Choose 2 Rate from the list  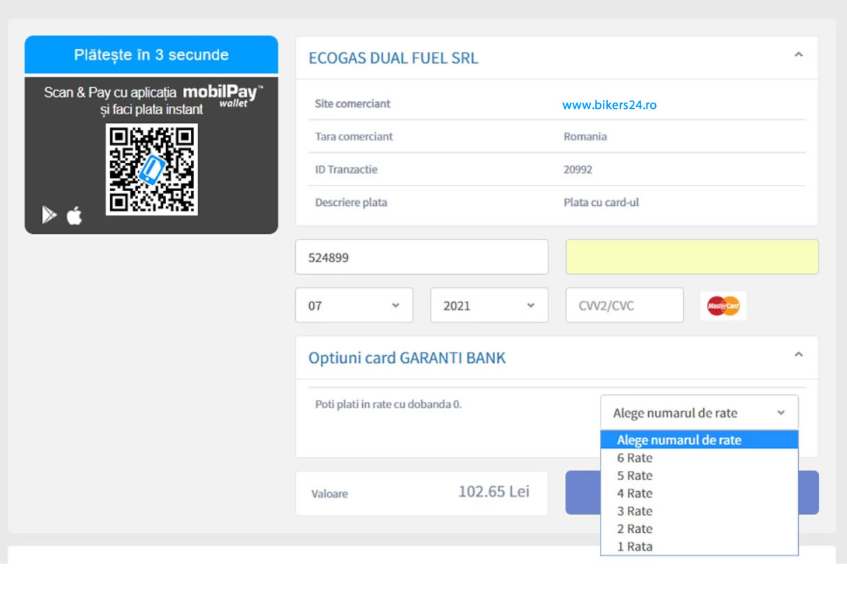pos(699,529)
